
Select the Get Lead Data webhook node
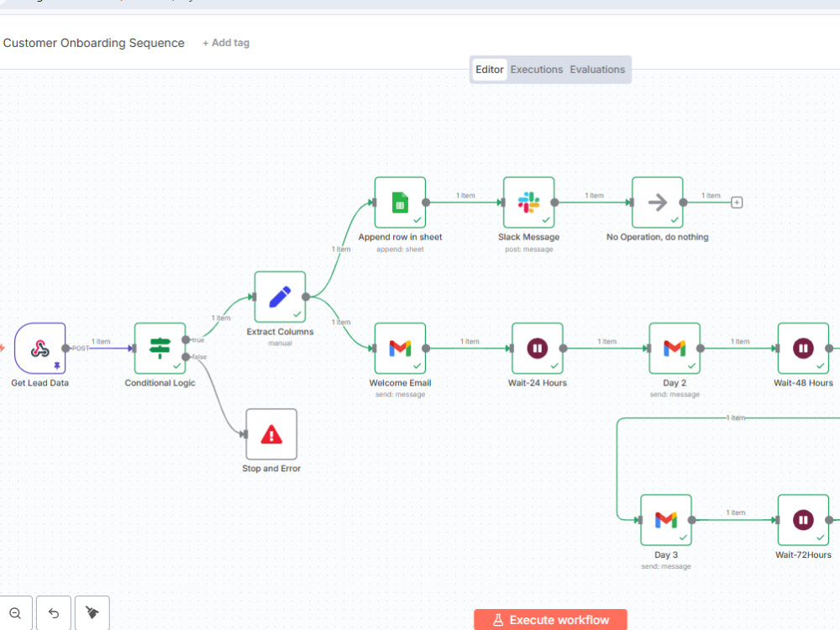click(x=40, y=349)
